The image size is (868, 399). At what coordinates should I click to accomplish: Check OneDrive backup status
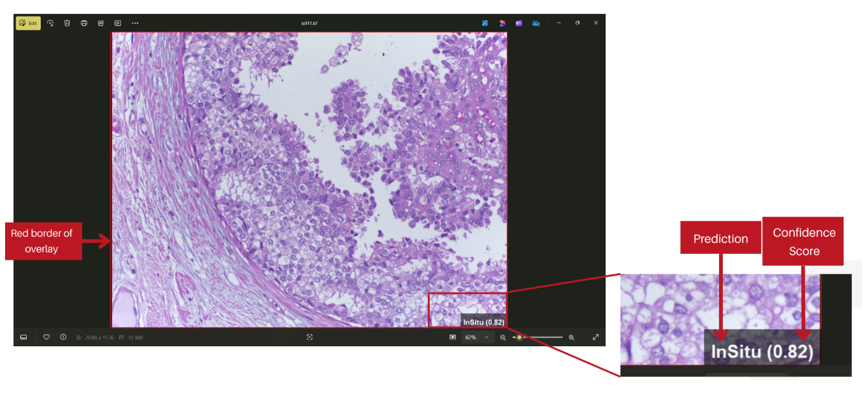536,23
